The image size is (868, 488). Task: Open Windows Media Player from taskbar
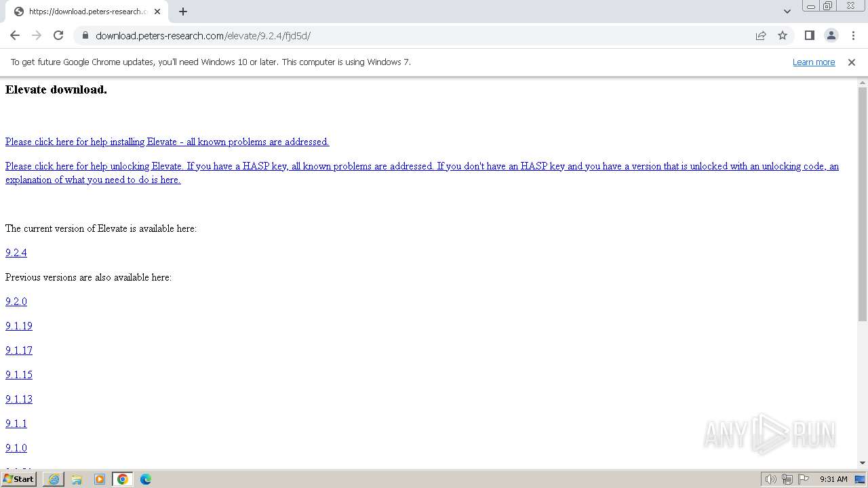pos(100,479)
